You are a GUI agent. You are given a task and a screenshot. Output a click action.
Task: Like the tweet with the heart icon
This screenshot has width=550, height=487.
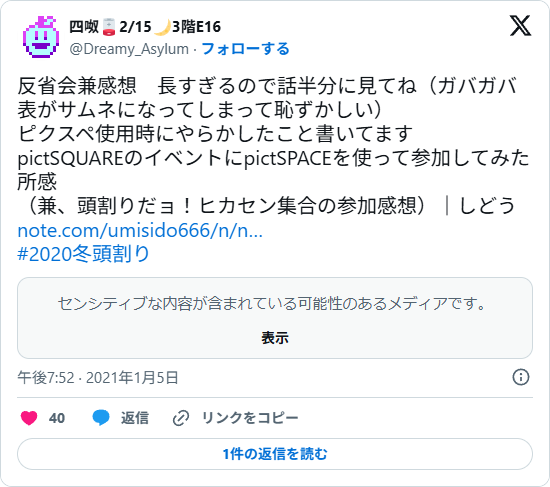(x=29, y=418)
